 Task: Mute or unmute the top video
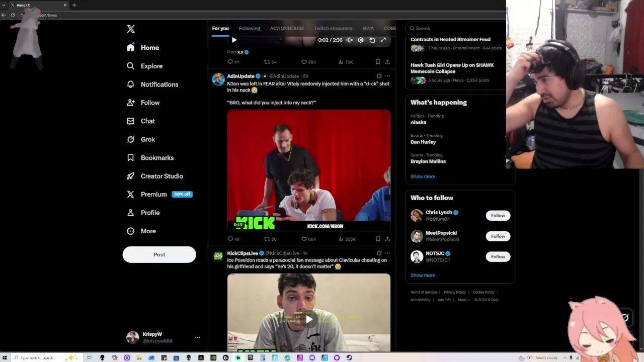point(349,40)
